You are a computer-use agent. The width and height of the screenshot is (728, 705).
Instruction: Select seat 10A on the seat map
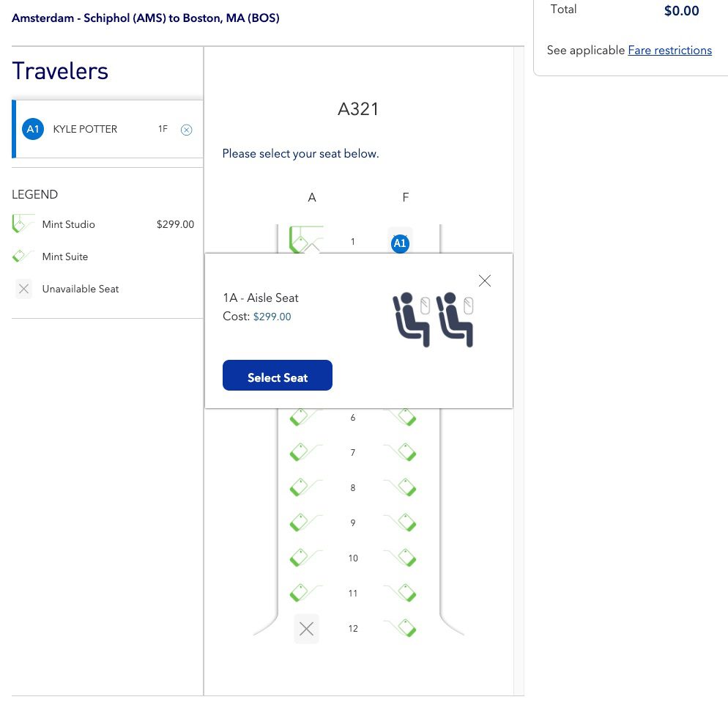point(300,557)
